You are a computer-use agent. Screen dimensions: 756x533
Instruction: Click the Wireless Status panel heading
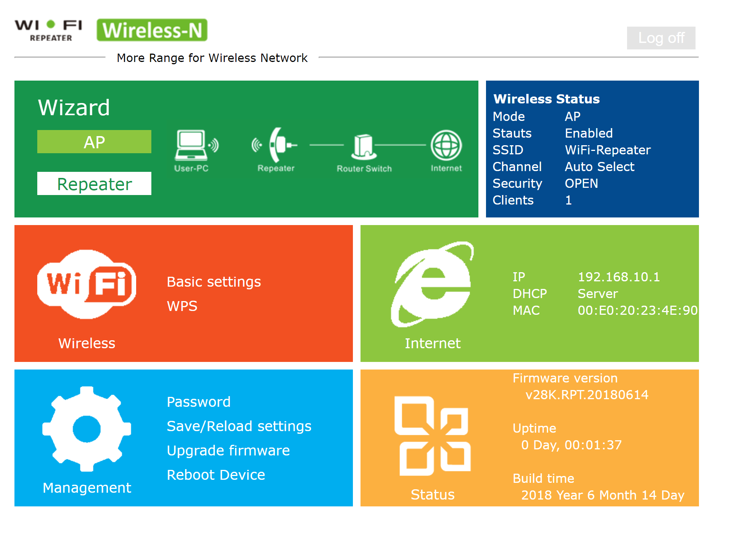point(546,99)
